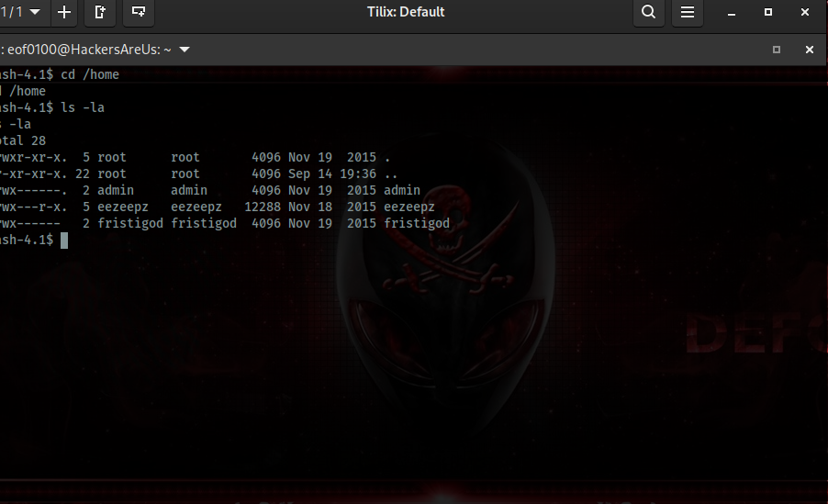Close the Tilix window

(x=805, y=13)
